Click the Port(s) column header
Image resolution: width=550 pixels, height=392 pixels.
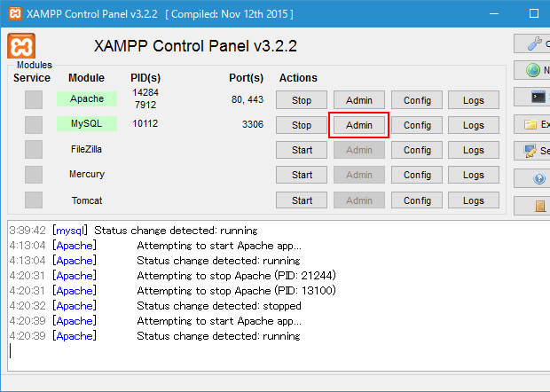[246, 77]
